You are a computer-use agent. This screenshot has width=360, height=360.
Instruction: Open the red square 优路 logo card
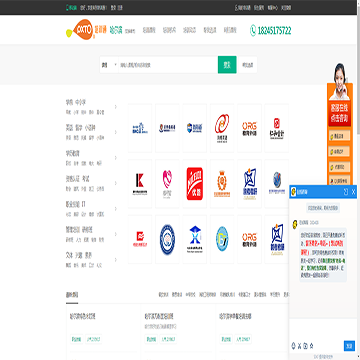195,184
